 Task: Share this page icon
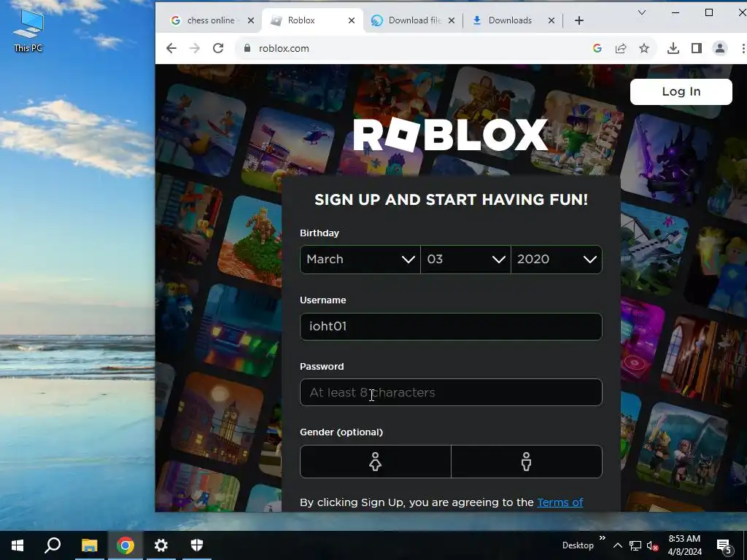(x=621, y=48)
